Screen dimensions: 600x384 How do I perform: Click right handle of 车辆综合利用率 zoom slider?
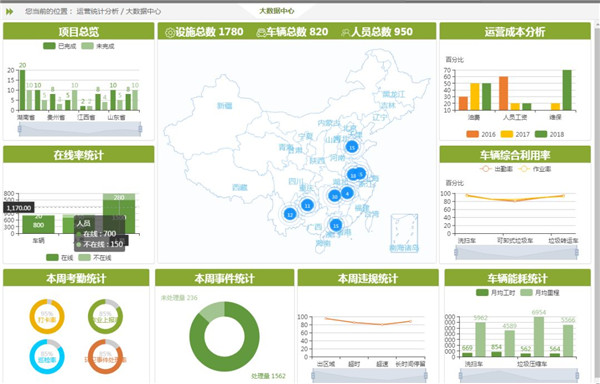(x=576, y=252)
